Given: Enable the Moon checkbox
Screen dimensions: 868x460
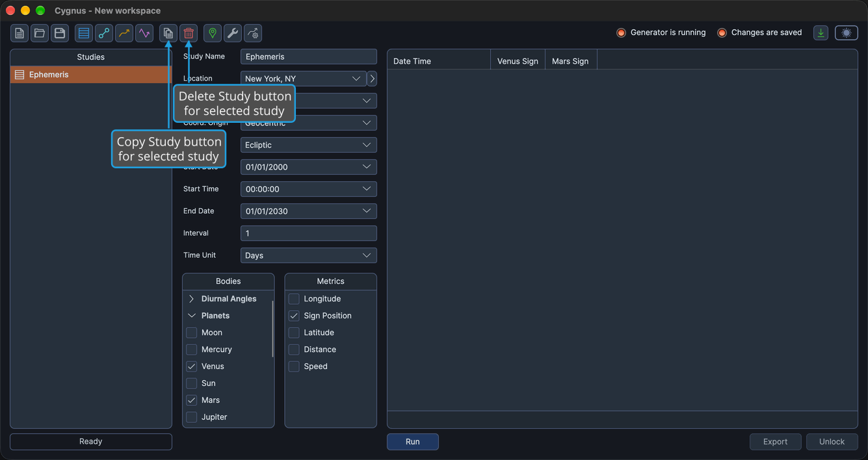Looking at the screenshot, I should [x=192, y=333].
